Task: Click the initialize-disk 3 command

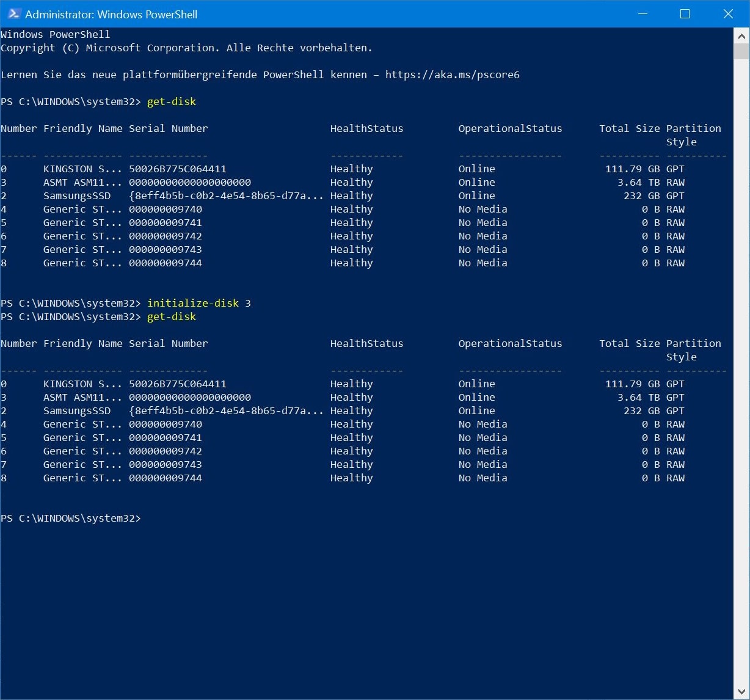Action: pos(199,303)
